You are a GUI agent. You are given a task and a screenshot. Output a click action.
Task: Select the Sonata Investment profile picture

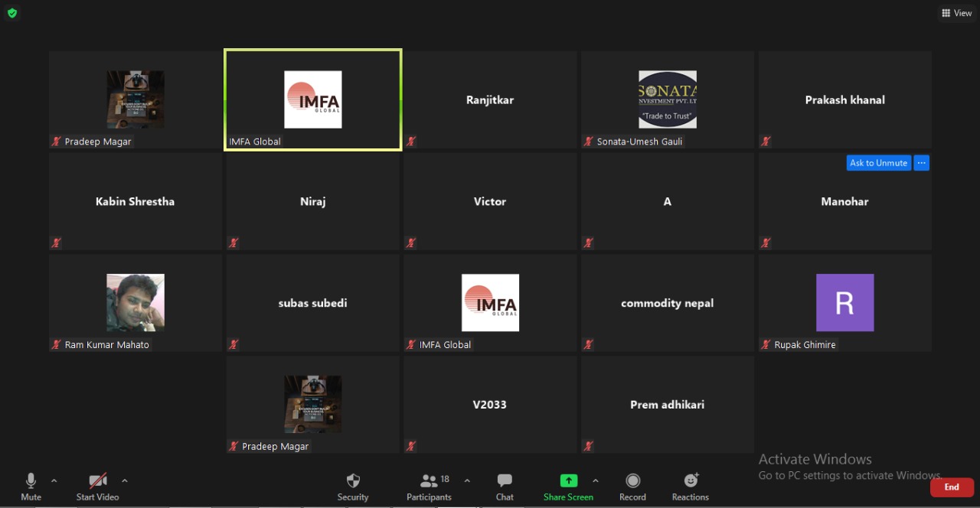668,99
